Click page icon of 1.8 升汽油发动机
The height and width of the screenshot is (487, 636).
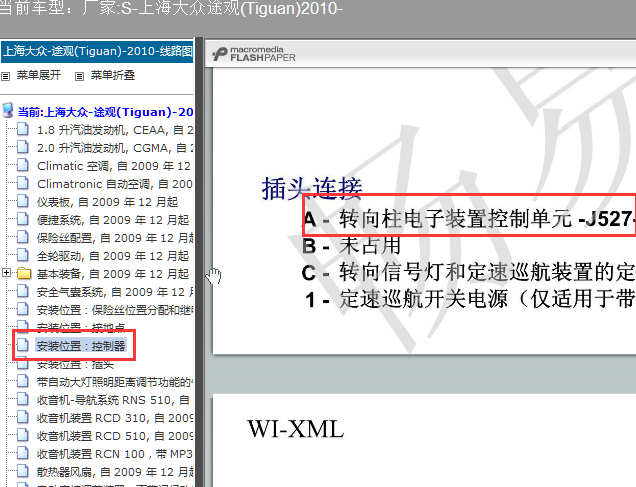[23, 129]
